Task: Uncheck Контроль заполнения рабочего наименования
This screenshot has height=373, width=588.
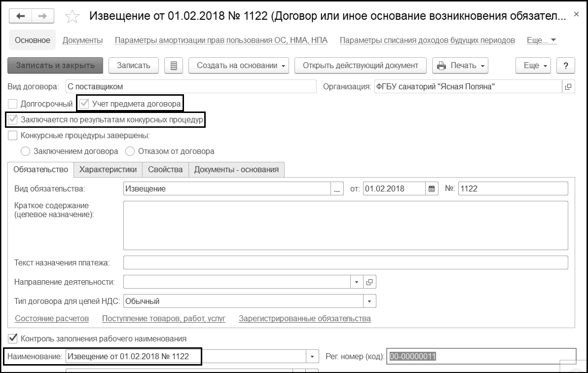Action: point(13,338)
